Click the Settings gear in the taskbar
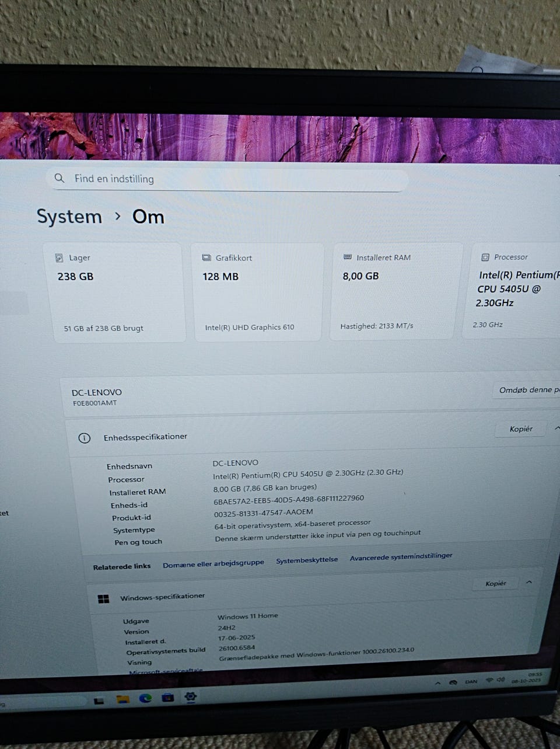Image resolution: width=560 pixels, height=749 pixels. click(x=190, y=696)
